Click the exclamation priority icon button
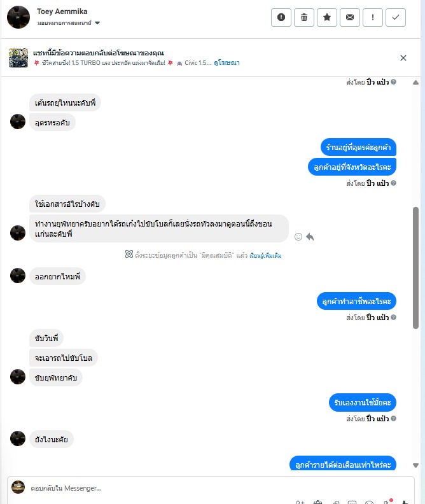The height and width of the screenshot is (504, 425). click(373, 17)
